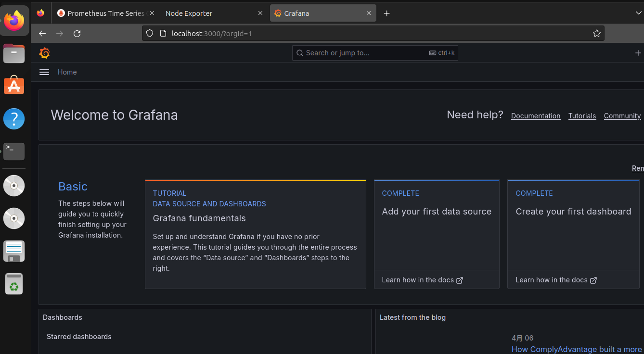Open Help from the Ubuntu dock

14,118
